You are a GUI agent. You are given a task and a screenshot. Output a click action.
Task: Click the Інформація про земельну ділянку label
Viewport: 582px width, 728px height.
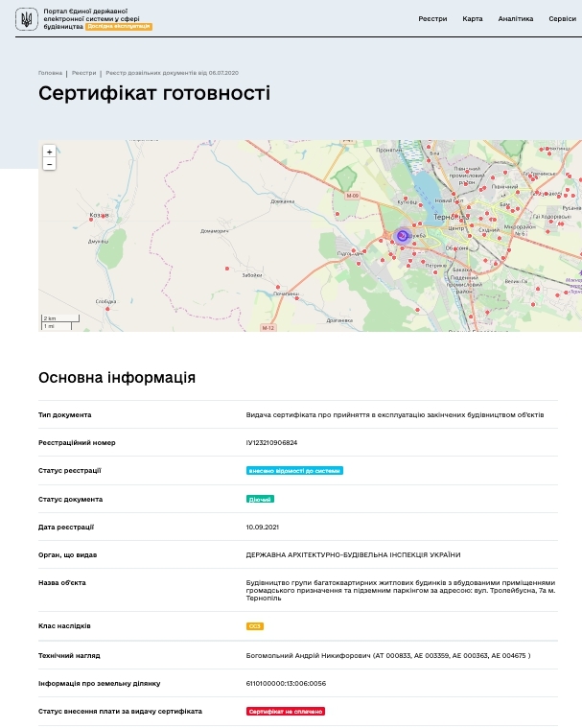[x=100, y=684]
